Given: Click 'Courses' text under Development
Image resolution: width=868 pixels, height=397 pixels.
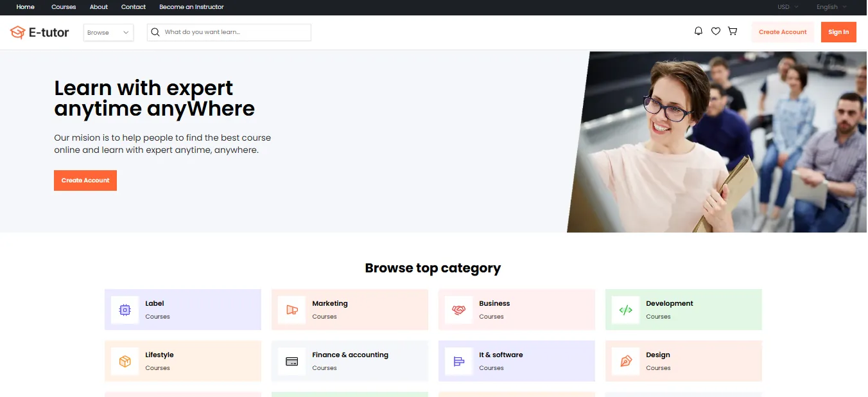Looking at the screenshot, I should click(x=658, y=317).
